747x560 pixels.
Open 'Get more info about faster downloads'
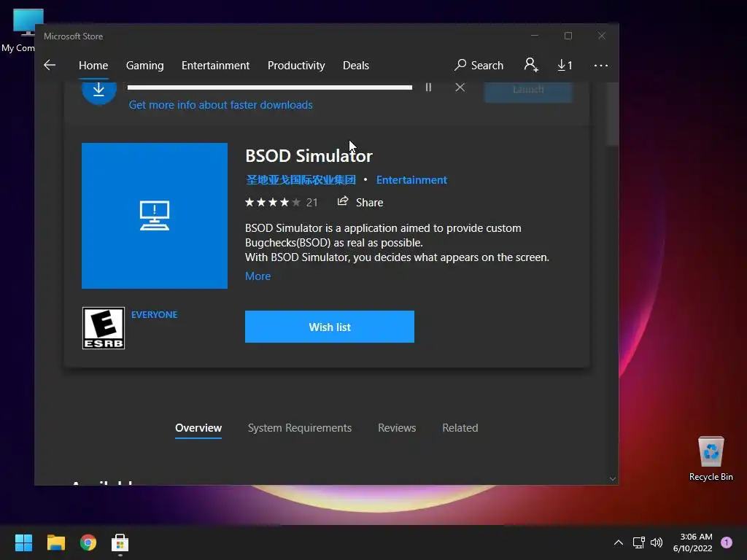pyautogui.click(x=220, y=105)
